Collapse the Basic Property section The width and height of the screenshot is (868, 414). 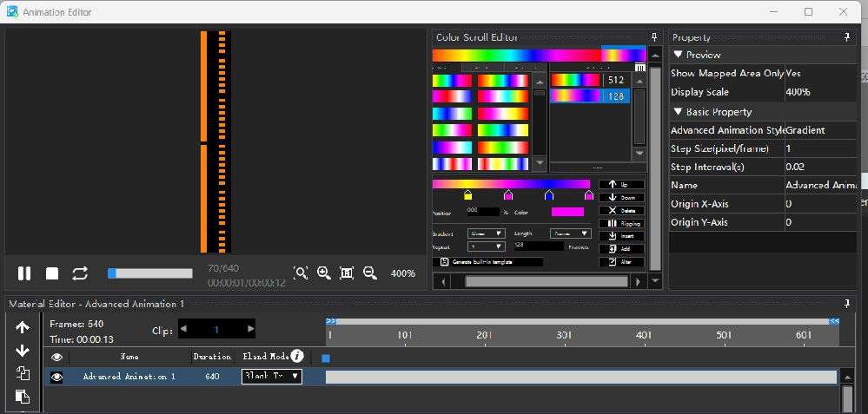pos(678,112)
